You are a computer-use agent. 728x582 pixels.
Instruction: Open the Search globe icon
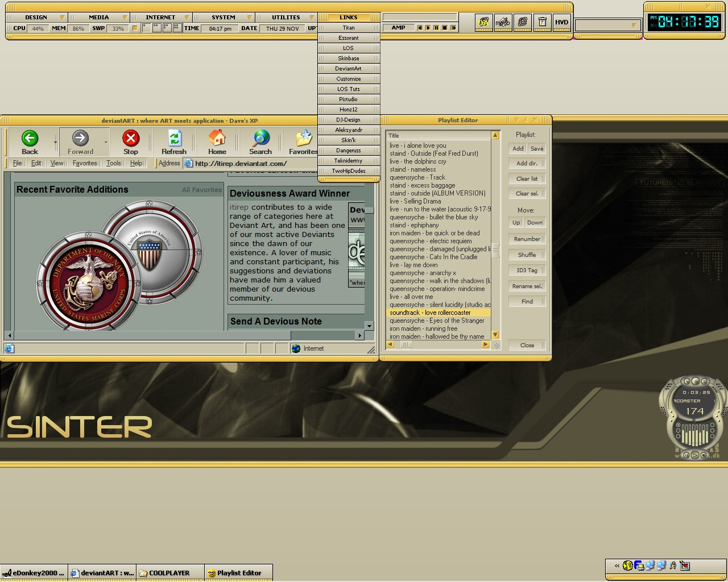261,138
